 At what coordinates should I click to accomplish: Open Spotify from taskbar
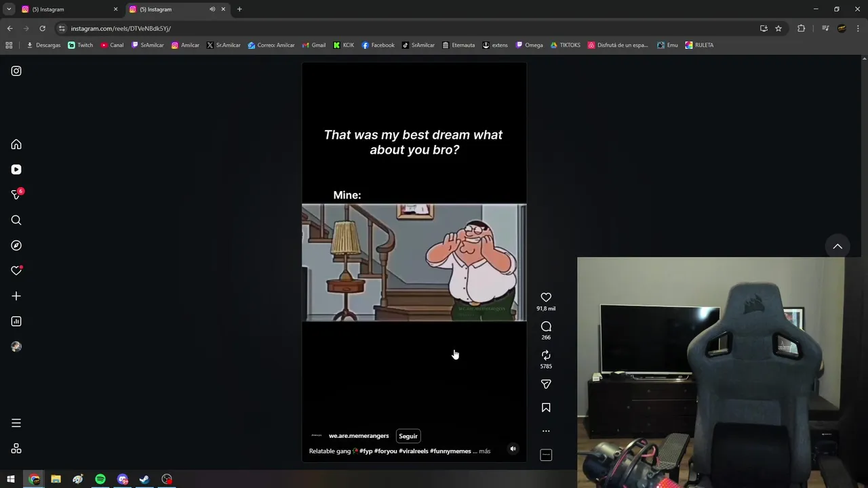click(100, 479)
